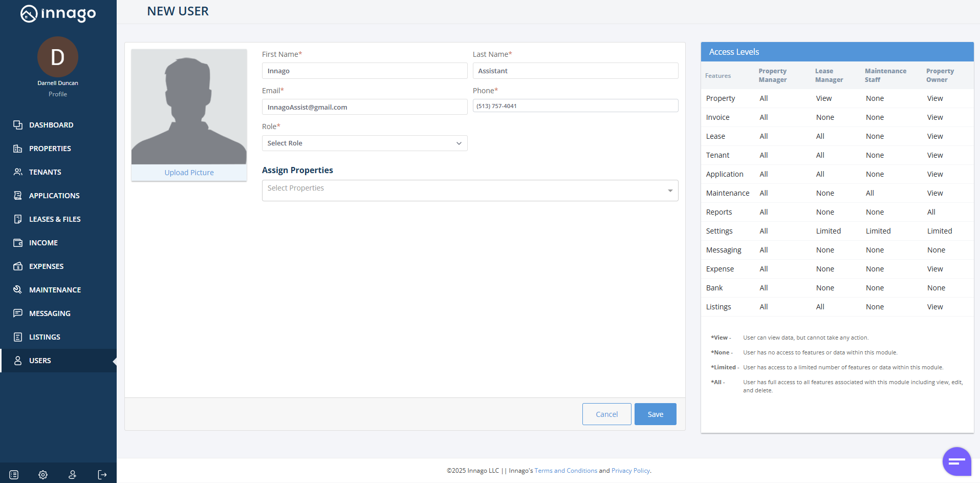Select the Tenants people icon

18,172
